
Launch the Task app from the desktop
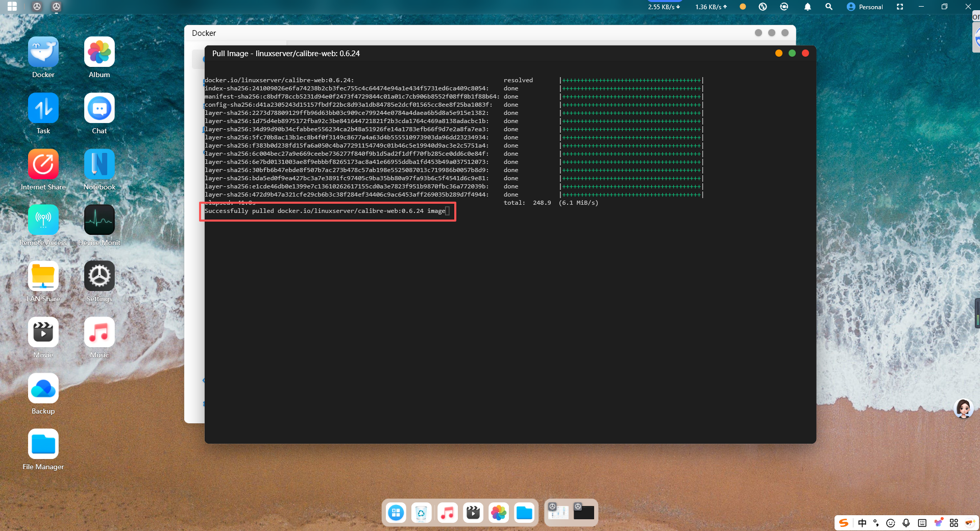(x=43, y=108)
